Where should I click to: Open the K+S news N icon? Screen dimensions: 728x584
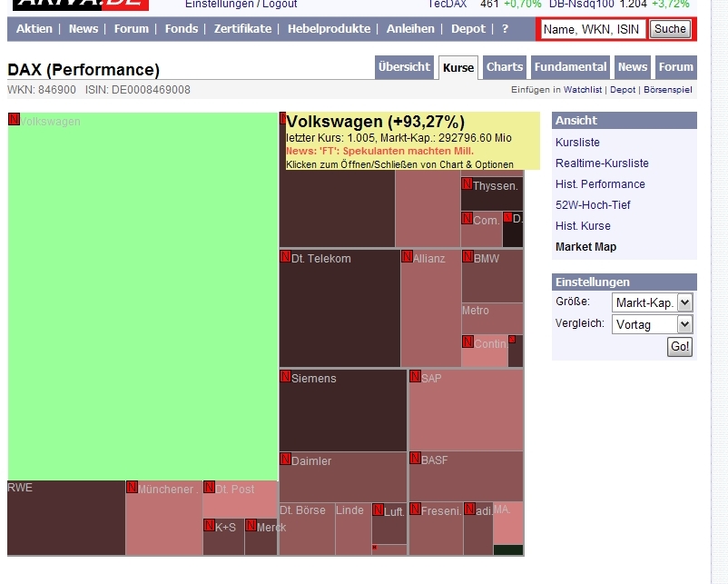(x=210, y=526)
